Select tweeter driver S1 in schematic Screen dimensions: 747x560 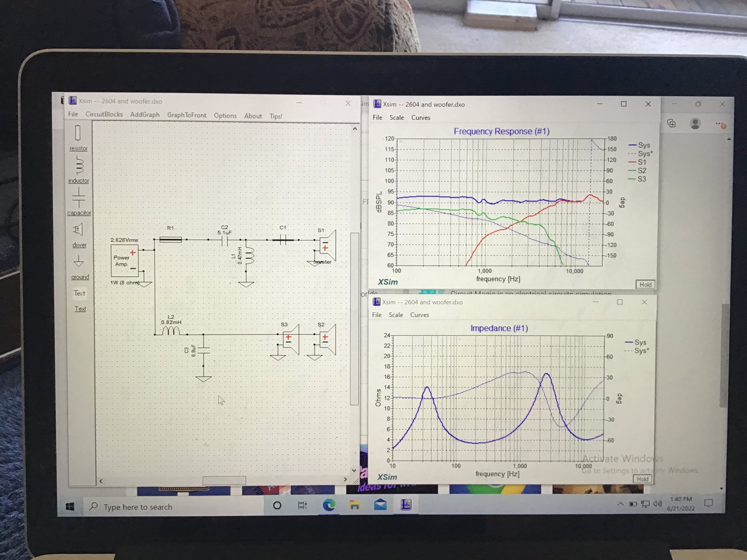coord(327,246)
